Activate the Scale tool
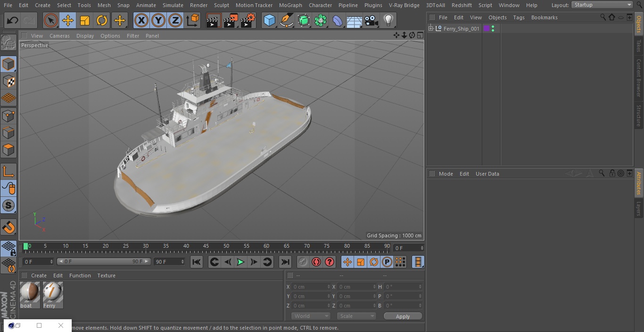 85,20
